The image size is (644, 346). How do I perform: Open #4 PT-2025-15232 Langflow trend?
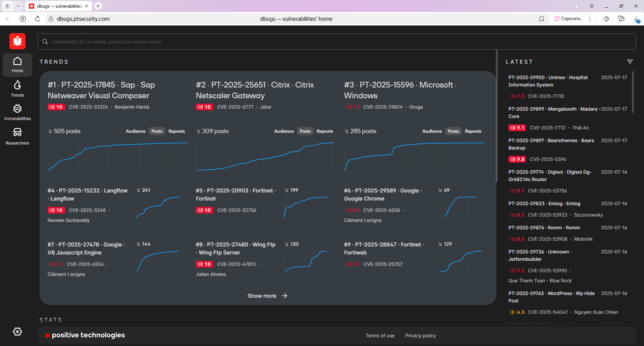pyautogui.click(x=88, y=194)
